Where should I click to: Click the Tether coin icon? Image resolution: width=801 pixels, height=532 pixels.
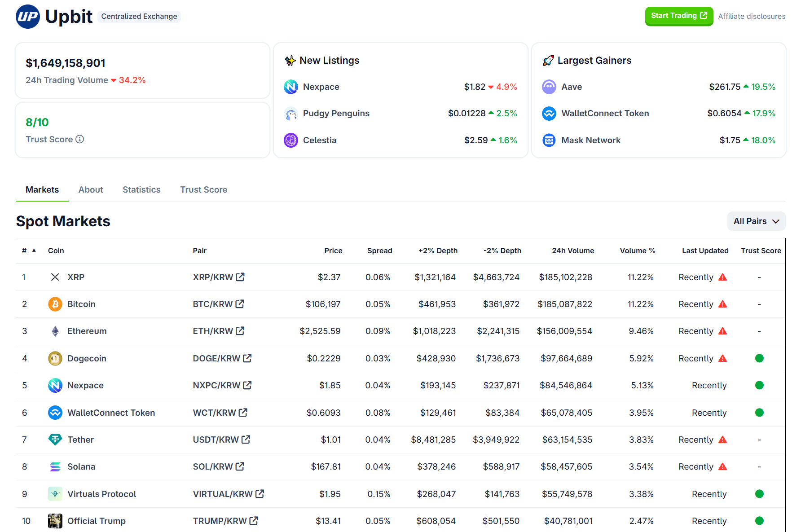(55, 440)
